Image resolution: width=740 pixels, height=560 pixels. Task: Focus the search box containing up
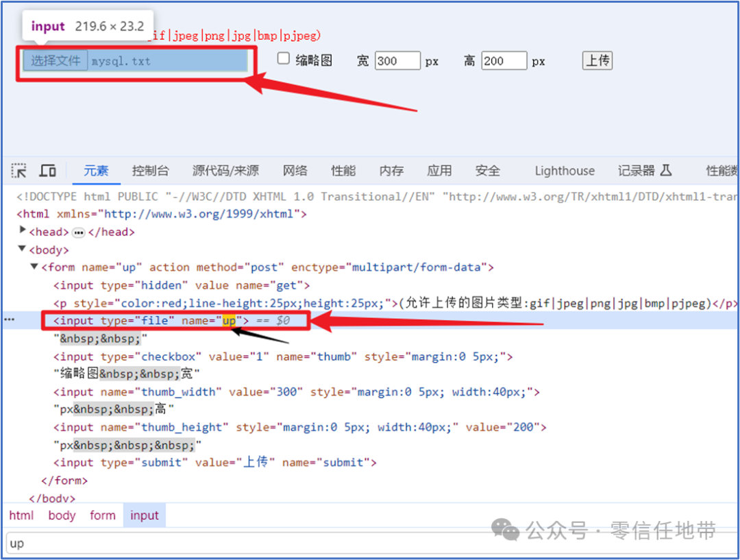[x=371, y=544]
